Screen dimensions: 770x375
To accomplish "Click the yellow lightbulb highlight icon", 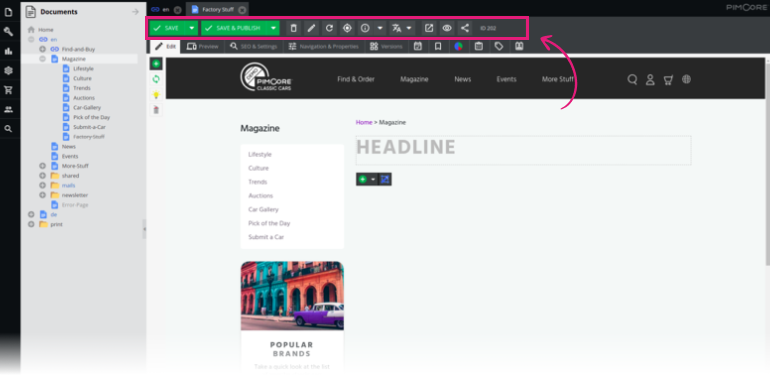I will tap(156, 95).
